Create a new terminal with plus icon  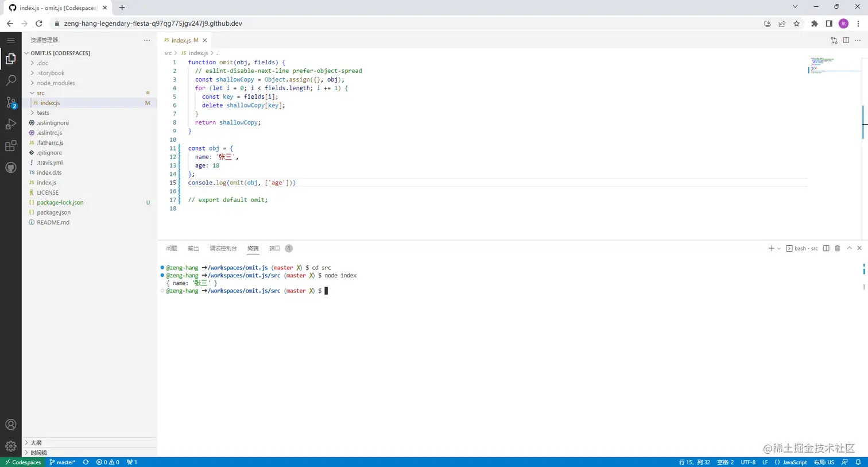coord(771,248)
